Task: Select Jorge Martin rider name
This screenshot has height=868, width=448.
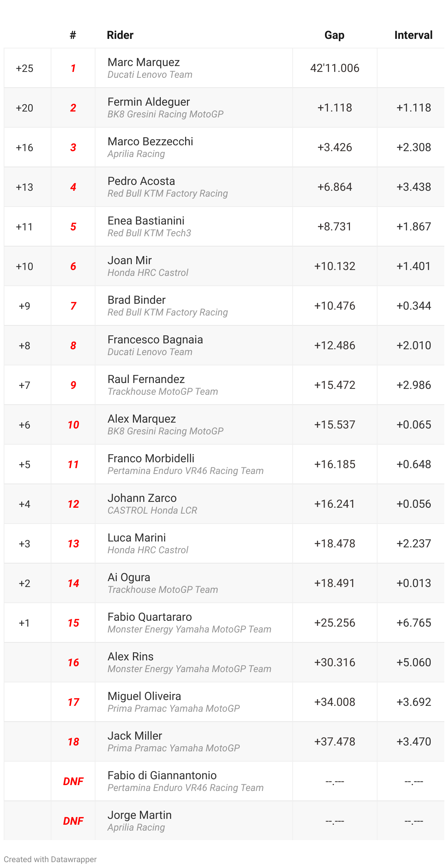Action: point(140,815)
